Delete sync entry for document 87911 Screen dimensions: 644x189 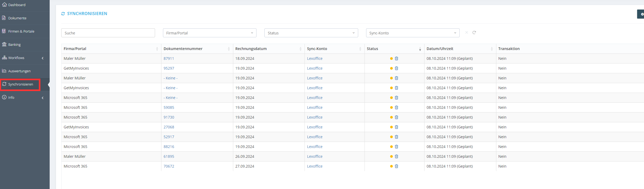[396, 58]
